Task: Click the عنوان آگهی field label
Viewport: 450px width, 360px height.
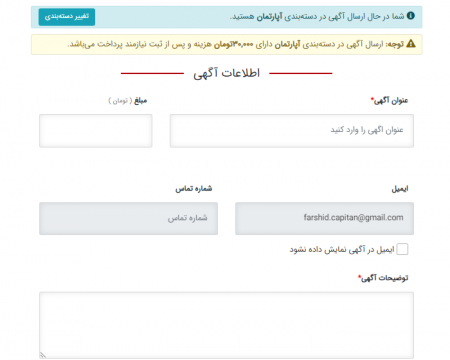Action: [389, 100]
